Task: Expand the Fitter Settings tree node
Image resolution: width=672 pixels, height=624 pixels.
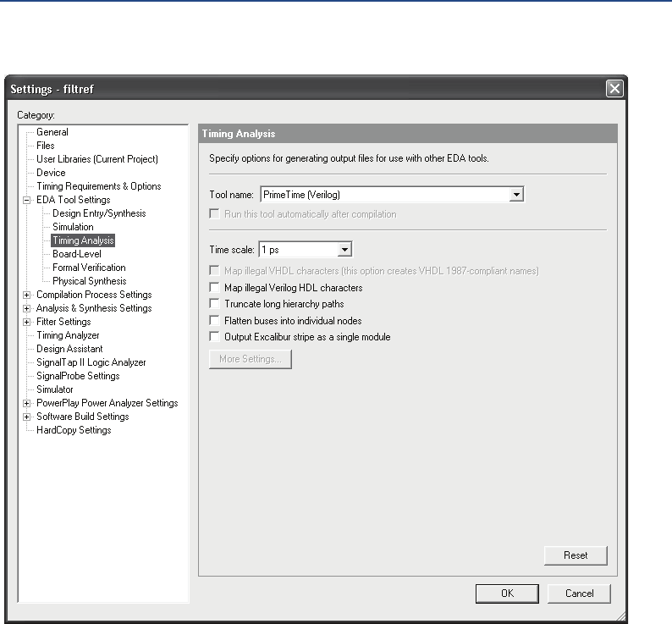Action: [x=27, y=322]
